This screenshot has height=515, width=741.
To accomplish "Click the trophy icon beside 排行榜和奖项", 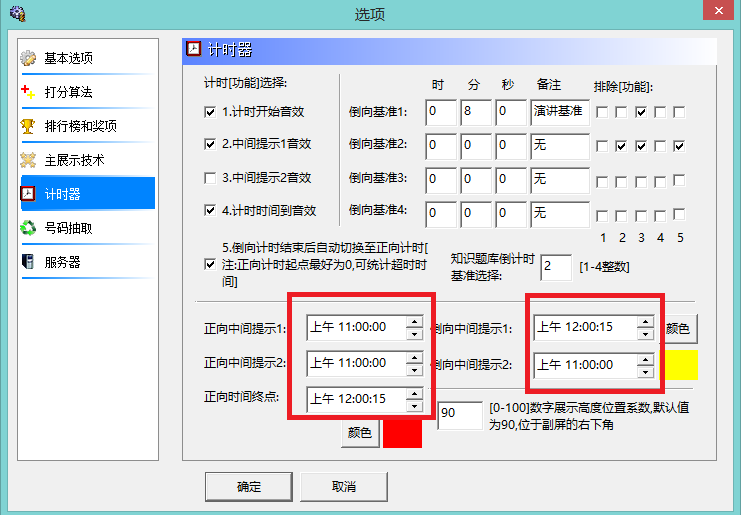I will tap(28, 126).
